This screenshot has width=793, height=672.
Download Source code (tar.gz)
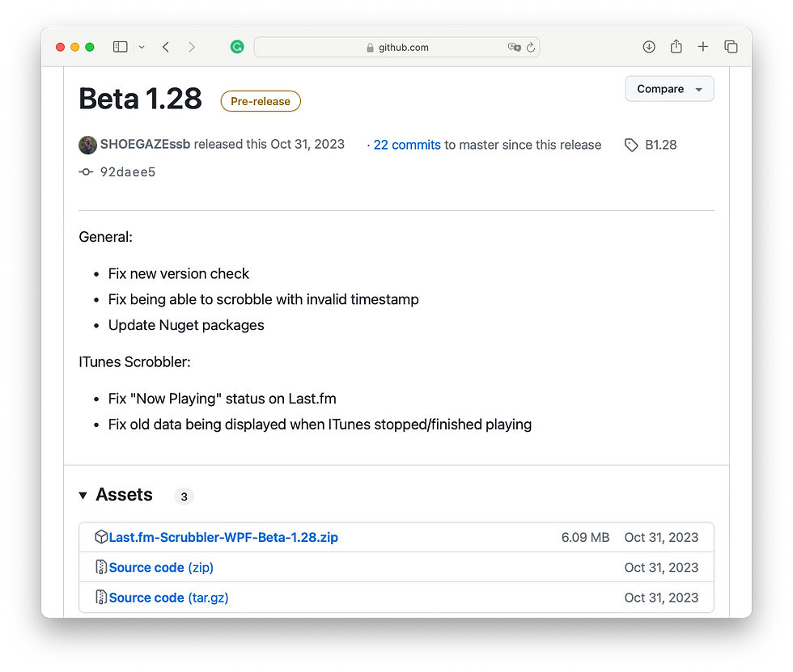pos(169,598)
